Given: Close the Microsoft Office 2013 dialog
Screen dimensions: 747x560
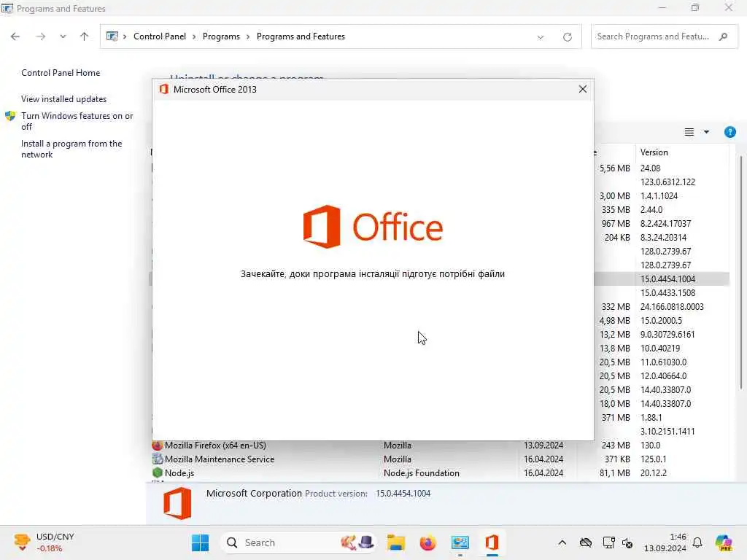Looking at the screenshot, I should [x=582, y=89].
